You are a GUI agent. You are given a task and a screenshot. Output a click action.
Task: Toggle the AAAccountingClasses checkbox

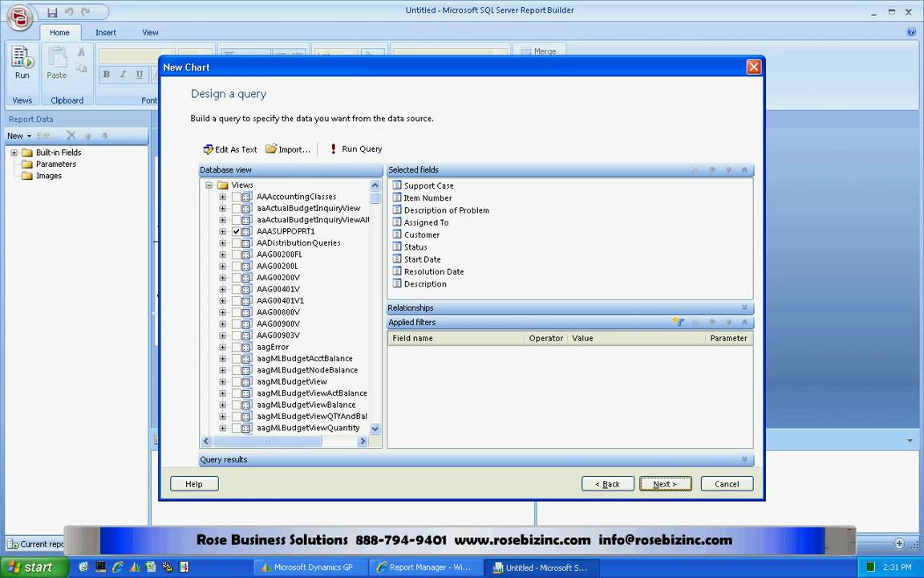click(x=237, y=197)
